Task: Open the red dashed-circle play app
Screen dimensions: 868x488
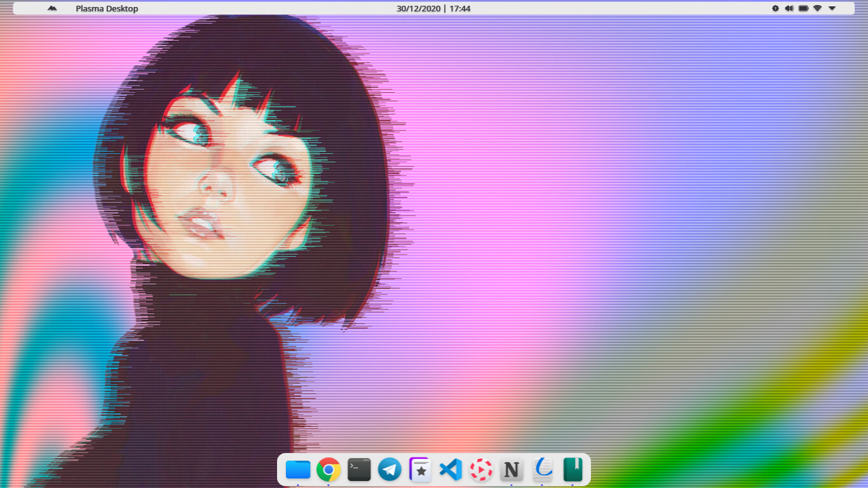Action: click(481, 470)
